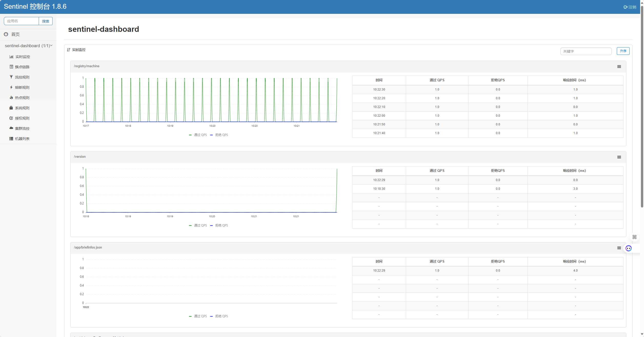Image resolution: width=644 pixels, height=337 pixels.
Task: Click the 熔断规则 lightning bolt icon
Action: 11,87
